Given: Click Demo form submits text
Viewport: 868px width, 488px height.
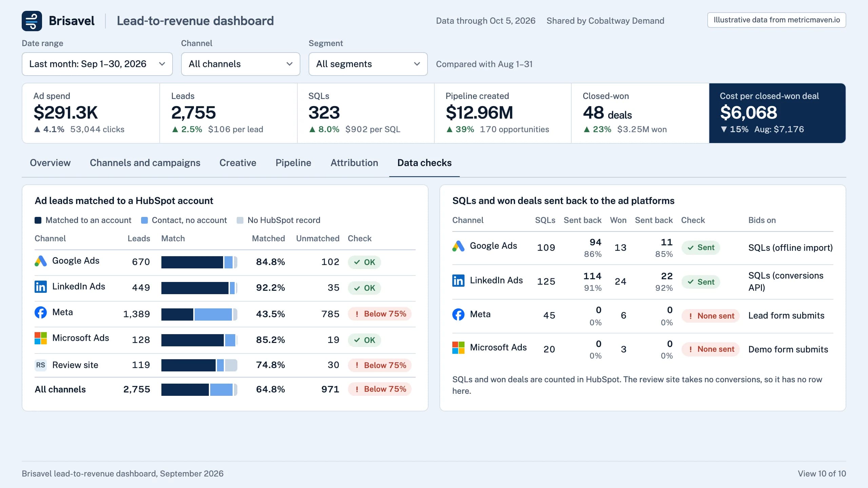Looking at the screenshot, I should click(788, 349).
